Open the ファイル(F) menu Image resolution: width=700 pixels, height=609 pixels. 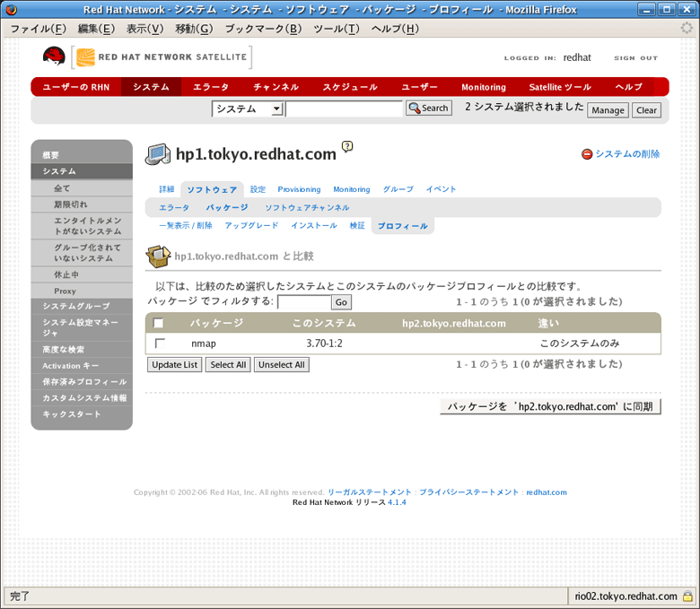pyautogui.click(x=38, y=29)
